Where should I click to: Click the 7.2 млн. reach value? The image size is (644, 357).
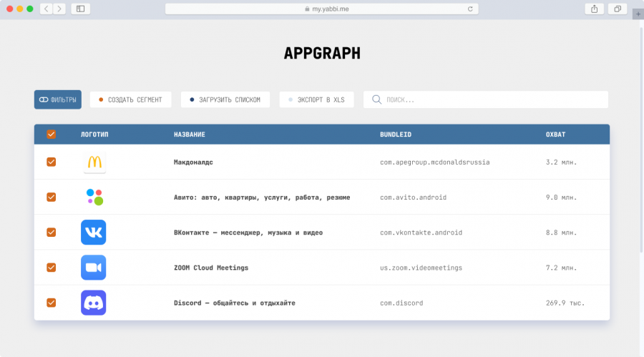point(561,268)
